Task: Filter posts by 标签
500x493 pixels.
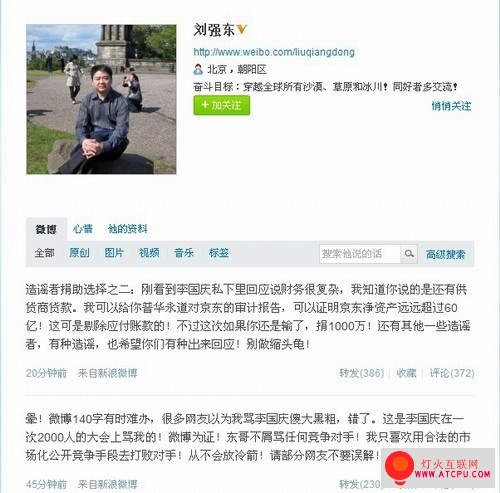Action: pos(219,253)
